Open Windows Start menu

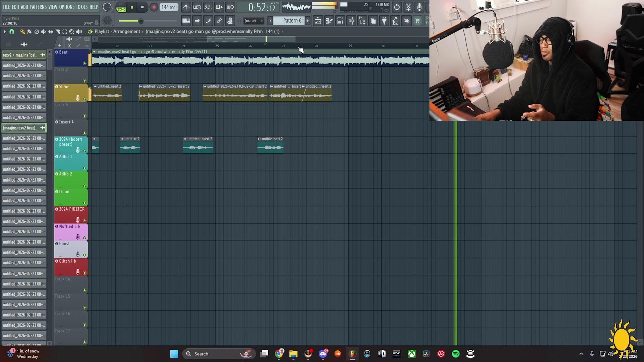[x=174, y=354]
